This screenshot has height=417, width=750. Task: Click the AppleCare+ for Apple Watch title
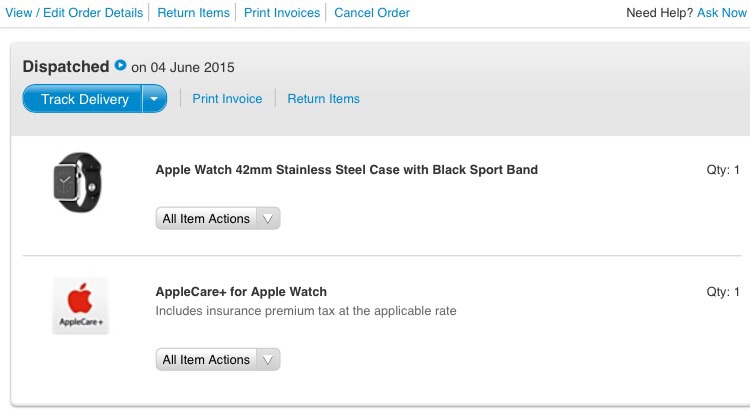point(241,292)
